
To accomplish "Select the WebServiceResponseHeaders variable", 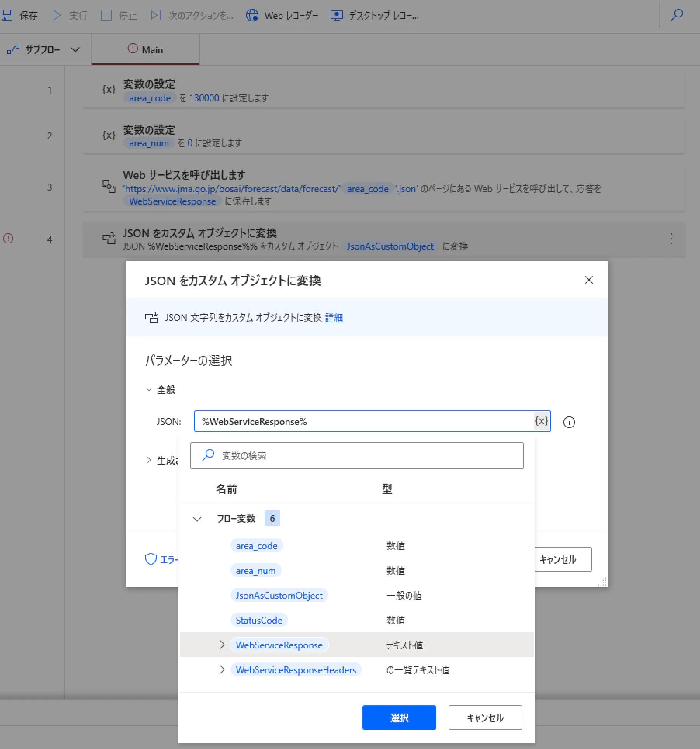I will (296, 670).
